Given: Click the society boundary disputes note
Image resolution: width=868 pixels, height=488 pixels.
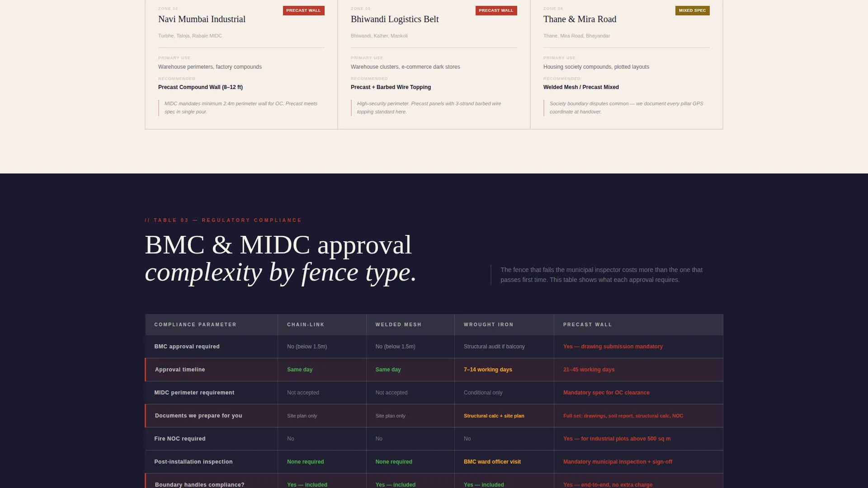Looking at the screenshot, I should [626, 108].
